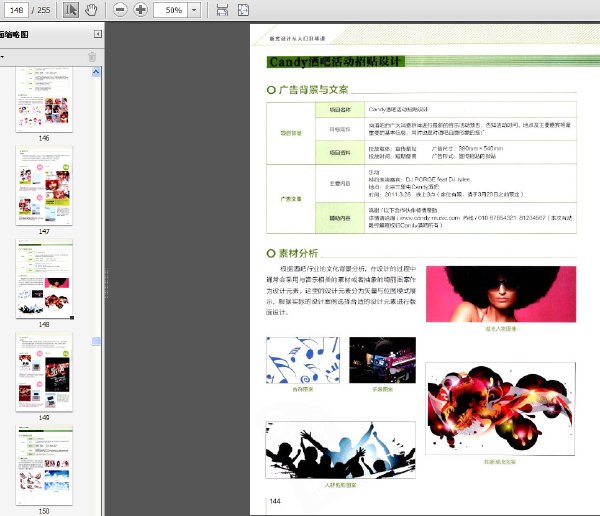Click the afro woman photo in document
The width and height of the screenshot is (600, 516).
(501, 294)
